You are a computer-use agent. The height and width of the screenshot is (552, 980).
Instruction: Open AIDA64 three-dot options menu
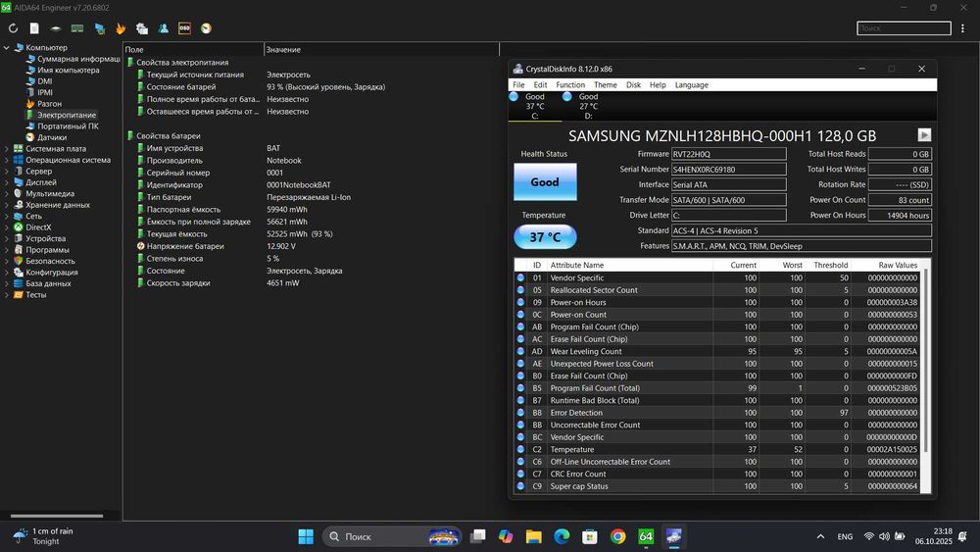click(962, 28)
